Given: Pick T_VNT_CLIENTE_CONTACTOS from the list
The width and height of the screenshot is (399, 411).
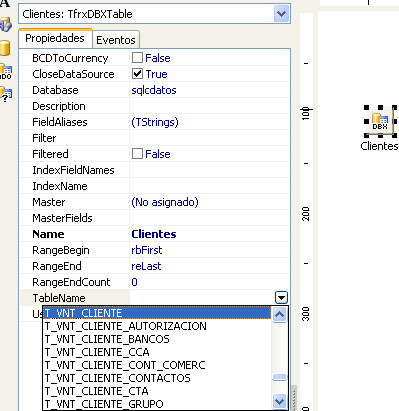Looking at the screenshot, I should click(x=157, y=378).
